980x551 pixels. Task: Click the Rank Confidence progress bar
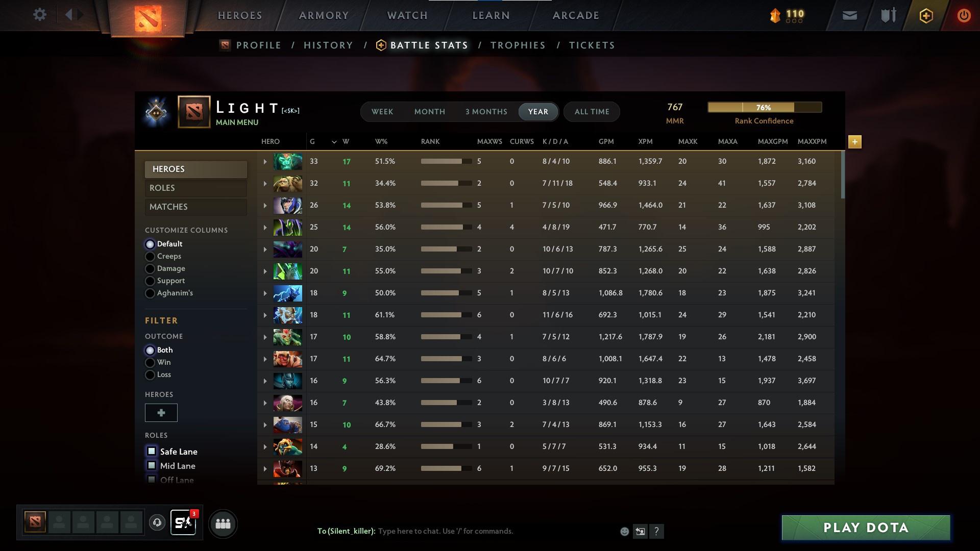click(x=764, y=107)
